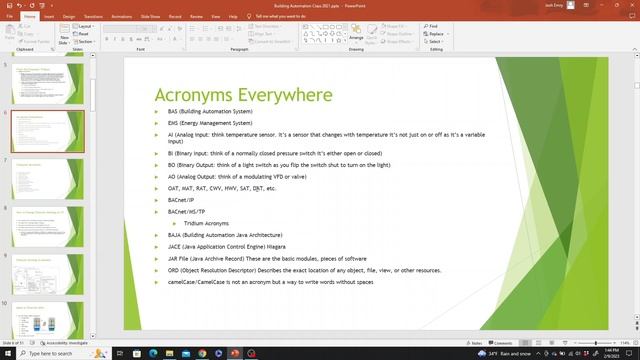Click the Reset slide button
The width and height of the screenshot is (640, 360).
pyautogui.click(x=81, y=34)
